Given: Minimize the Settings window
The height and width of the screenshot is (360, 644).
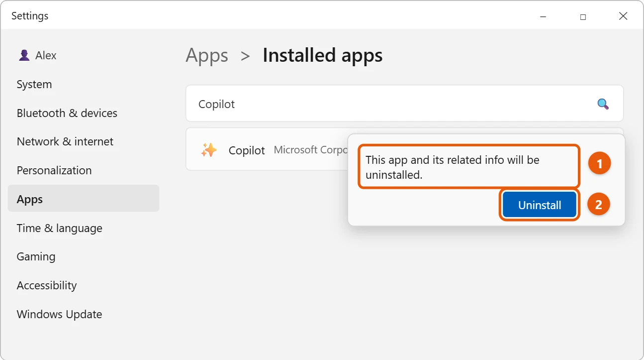Looking at the screenshot, I should [x=543, y=16].
